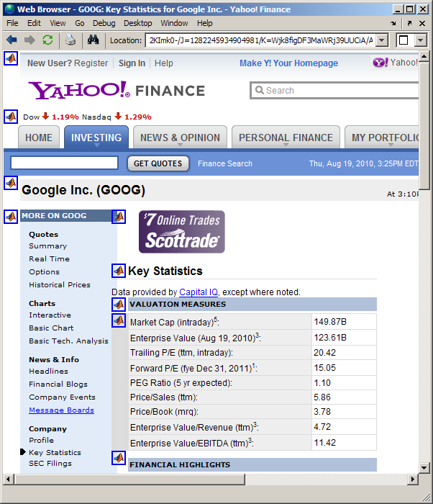
Task: Click the Back arrow in browser toolbar
Action: 12,40
